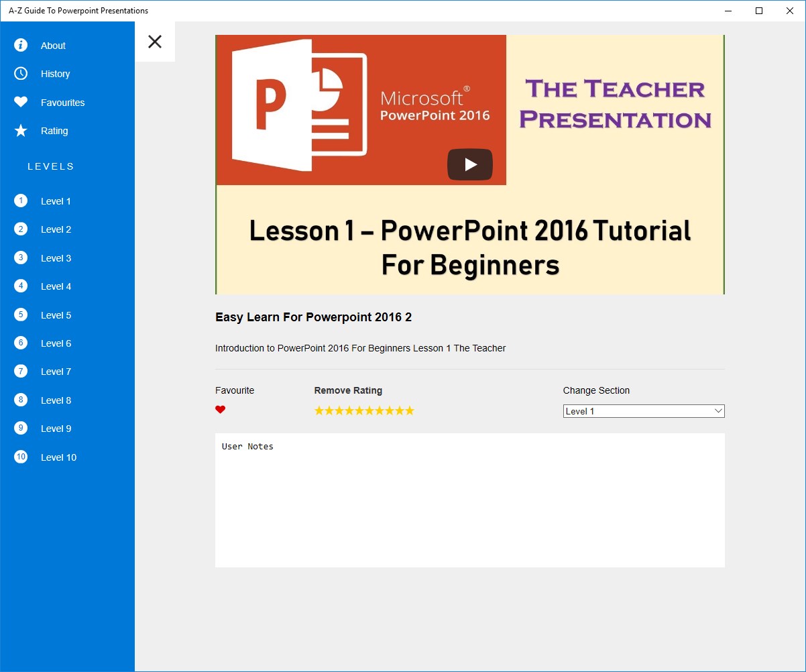Open the Level 1 menu label
806x672 pixels.
click(56, 201)
